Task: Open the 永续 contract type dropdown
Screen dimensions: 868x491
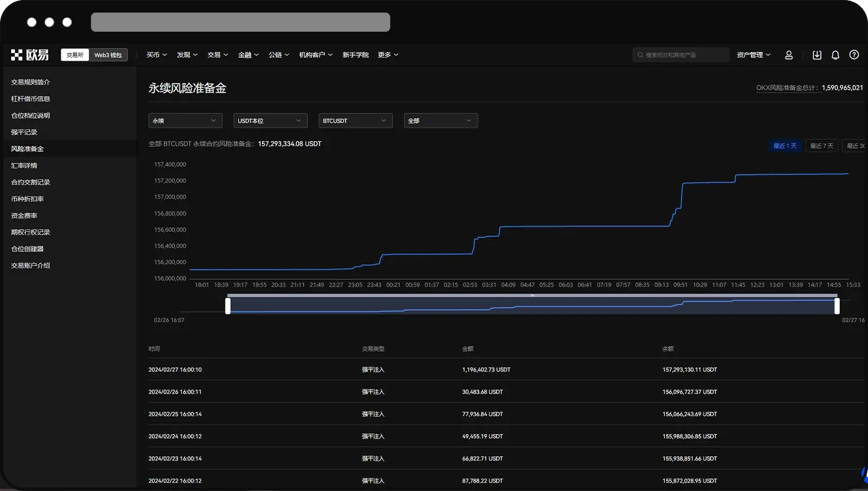Action: [185, 120]
